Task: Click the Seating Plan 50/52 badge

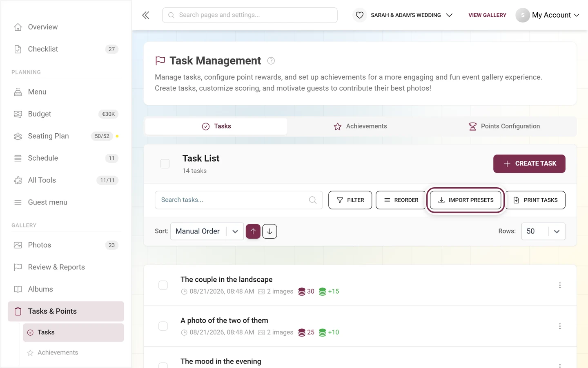Action: click(102, 136)
